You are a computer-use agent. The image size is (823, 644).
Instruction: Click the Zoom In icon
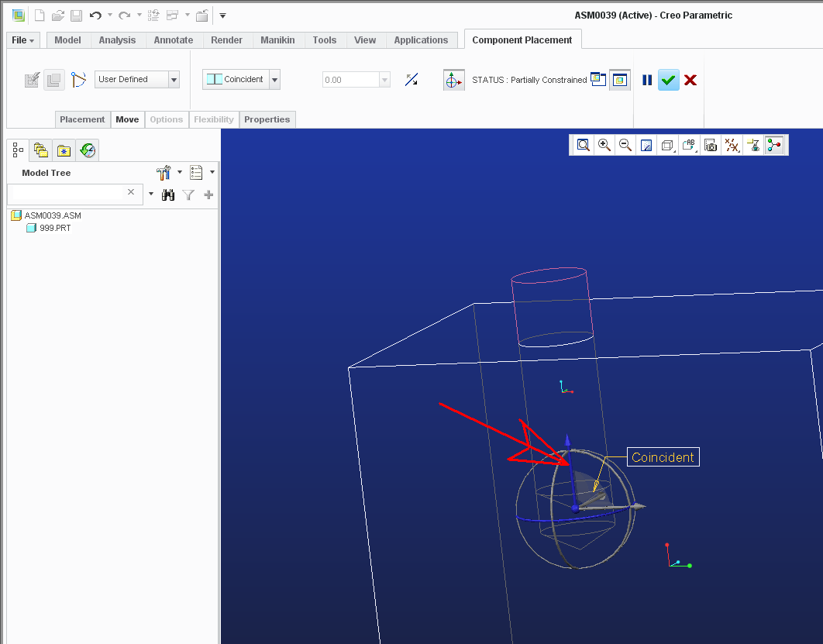[604, 146]
